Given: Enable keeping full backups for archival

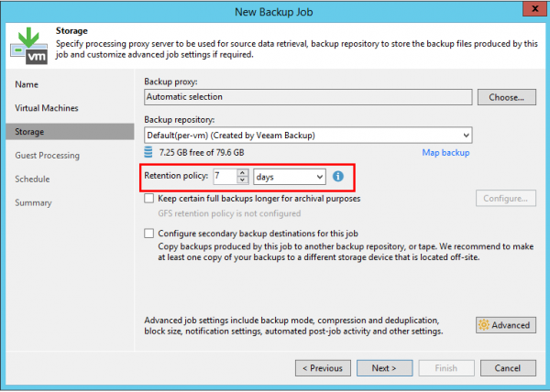Looking at the screenshot, I should tap(149, 199).
